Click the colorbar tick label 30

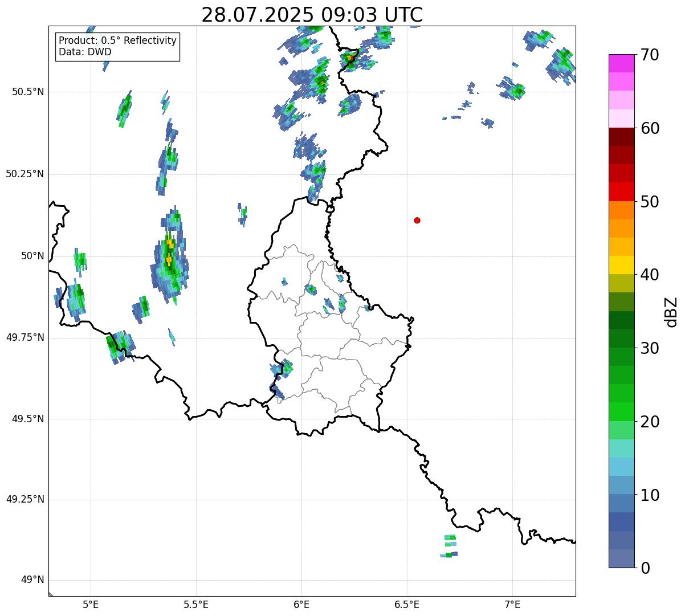(649, 348)
